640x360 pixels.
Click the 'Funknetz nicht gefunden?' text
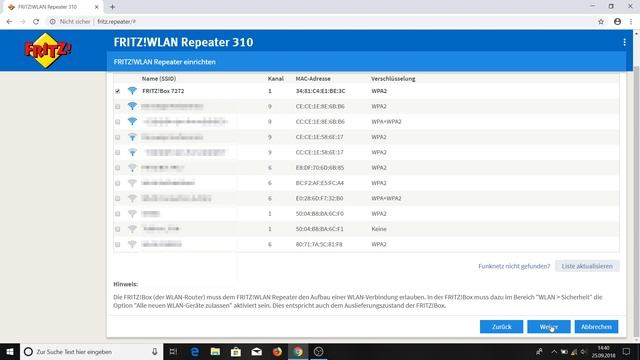pos(514,266)
